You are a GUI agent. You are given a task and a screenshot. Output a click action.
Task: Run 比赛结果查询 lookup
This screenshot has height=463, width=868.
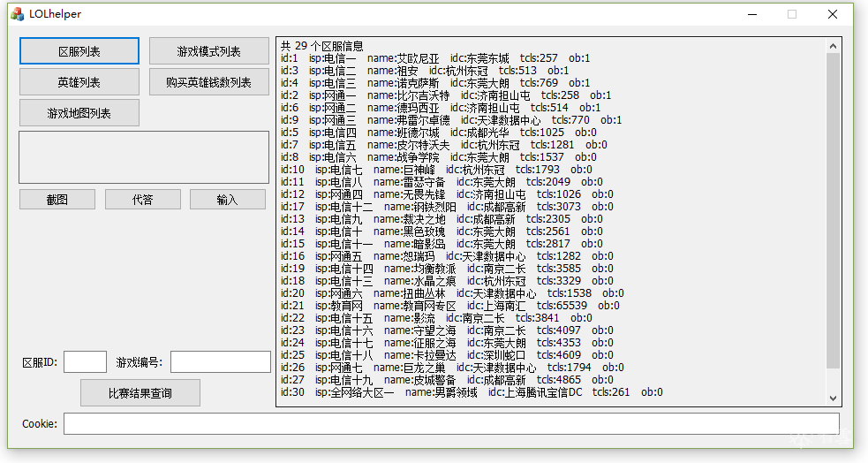pyautogui.click(x=140, y=393)
